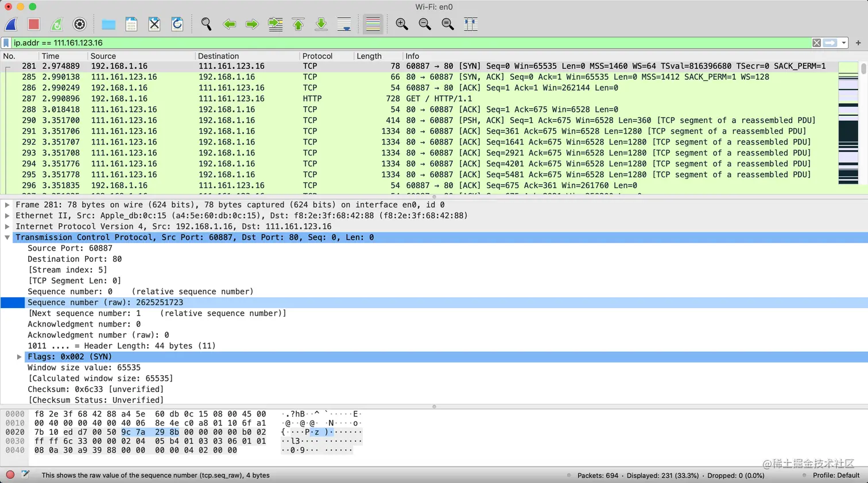Save this capture file
Screen dimensions: 868x483
[x=131, y=24]
